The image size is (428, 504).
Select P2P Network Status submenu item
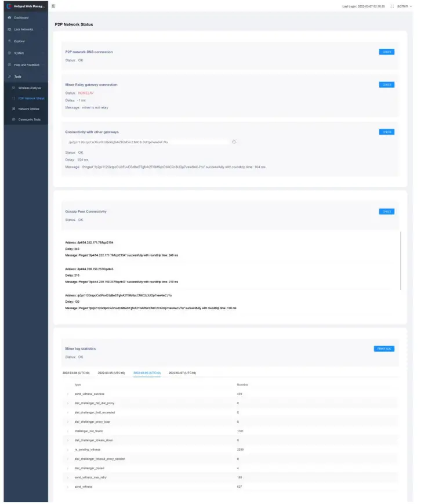click(31, 99)
